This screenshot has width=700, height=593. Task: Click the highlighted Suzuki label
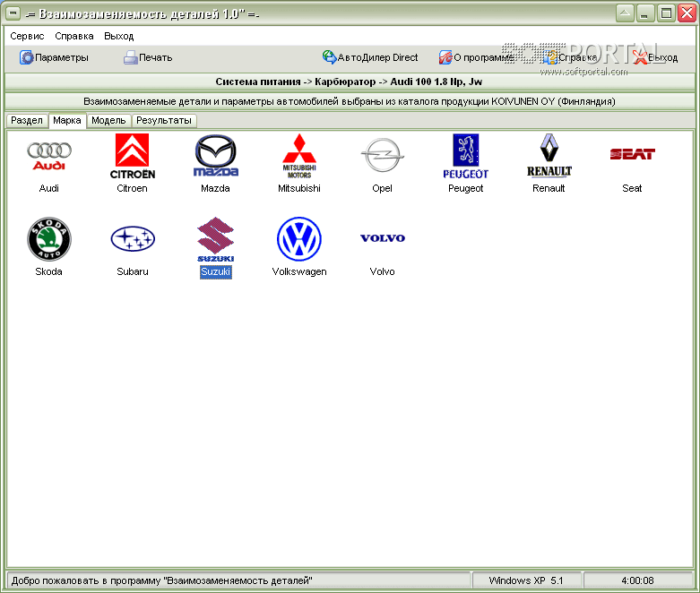tap(216, 271)
